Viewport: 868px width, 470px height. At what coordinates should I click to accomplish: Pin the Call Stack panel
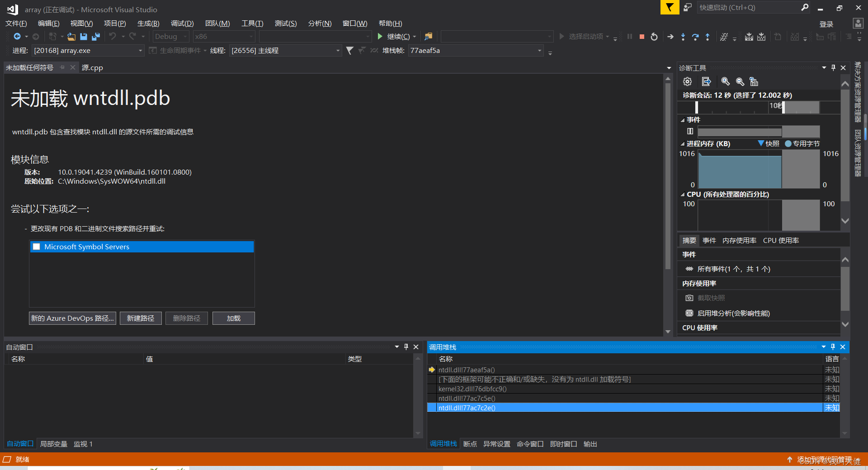click(x=833, y=347)
